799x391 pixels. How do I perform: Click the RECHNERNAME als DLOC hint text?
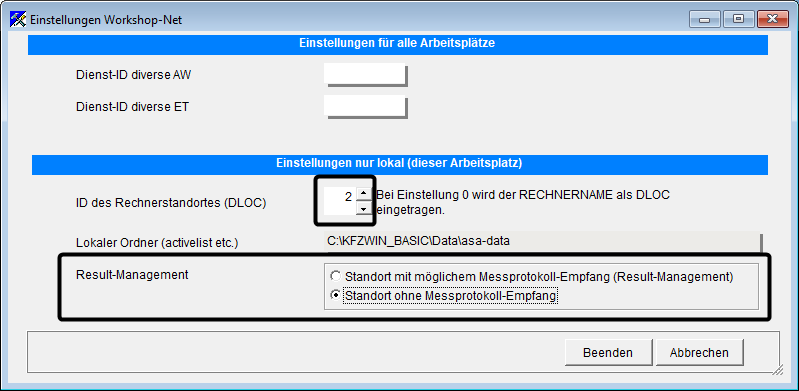pos(523,202)
